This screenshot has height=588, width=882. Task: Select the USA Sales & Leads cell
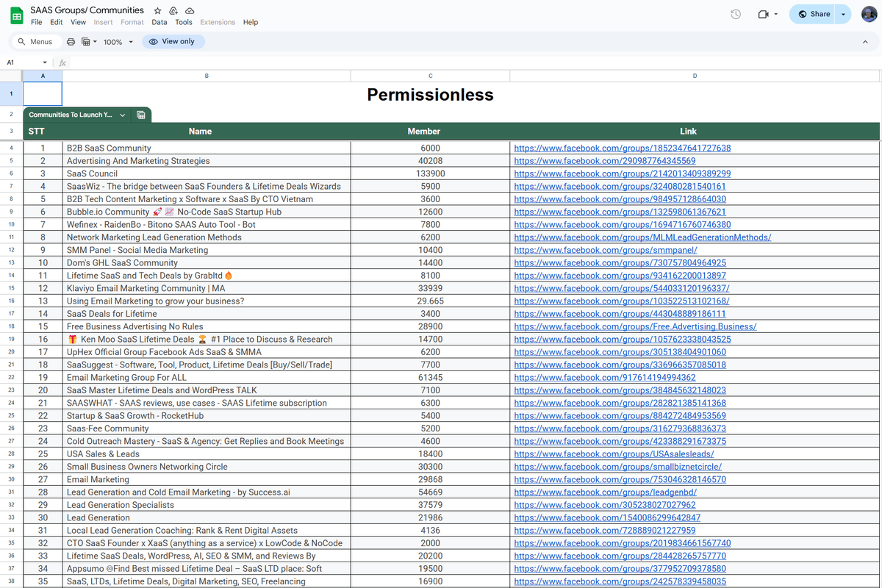(207, 454)
